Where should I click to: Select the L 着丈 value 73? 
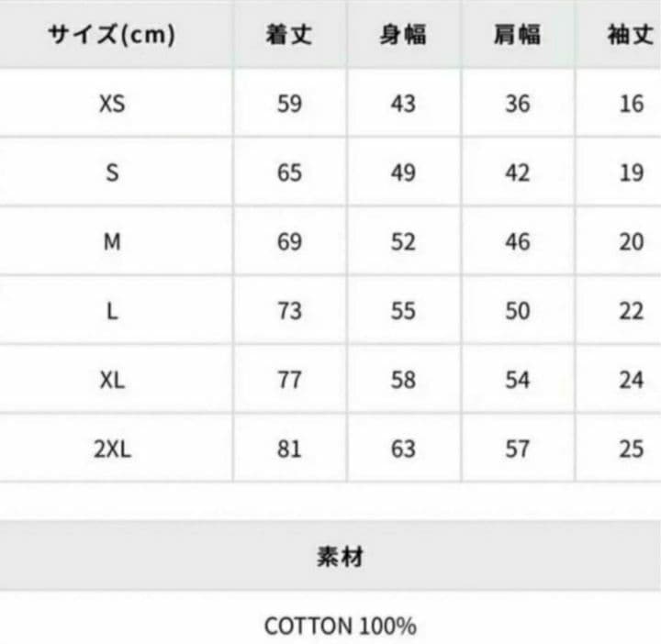point(289,311)
